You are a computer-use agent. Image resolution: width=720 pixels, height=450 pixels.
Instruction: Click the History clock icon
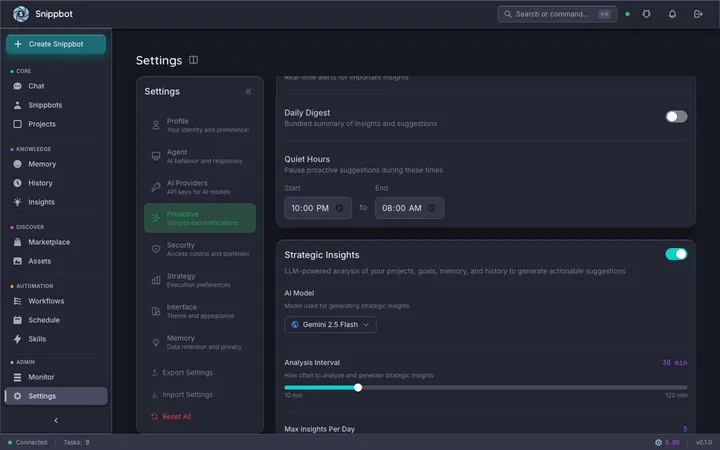pos(17,183)
